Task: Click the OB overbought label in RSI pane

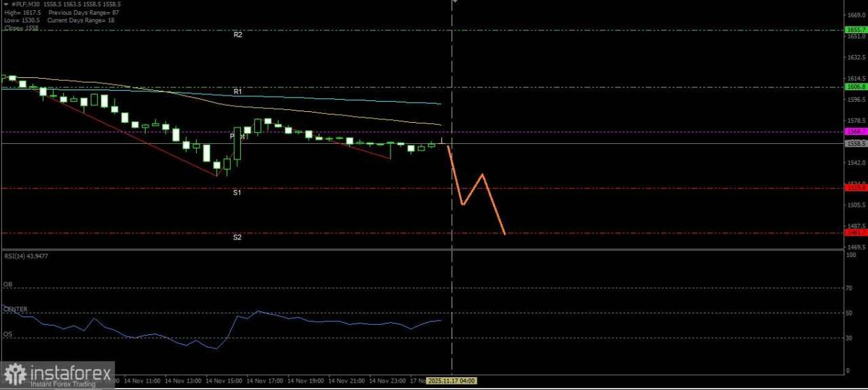Action: 7,285
